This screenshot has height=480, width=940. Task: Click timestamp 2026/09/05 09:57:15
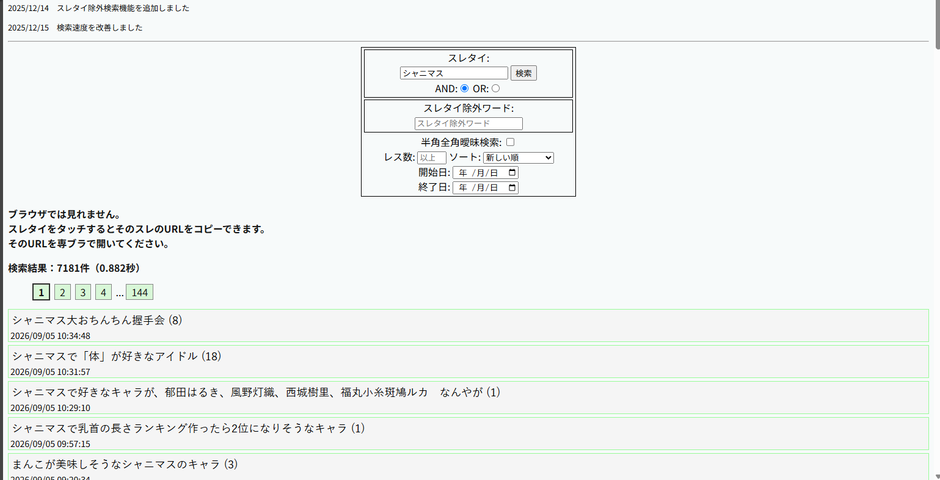coord(50,443)
